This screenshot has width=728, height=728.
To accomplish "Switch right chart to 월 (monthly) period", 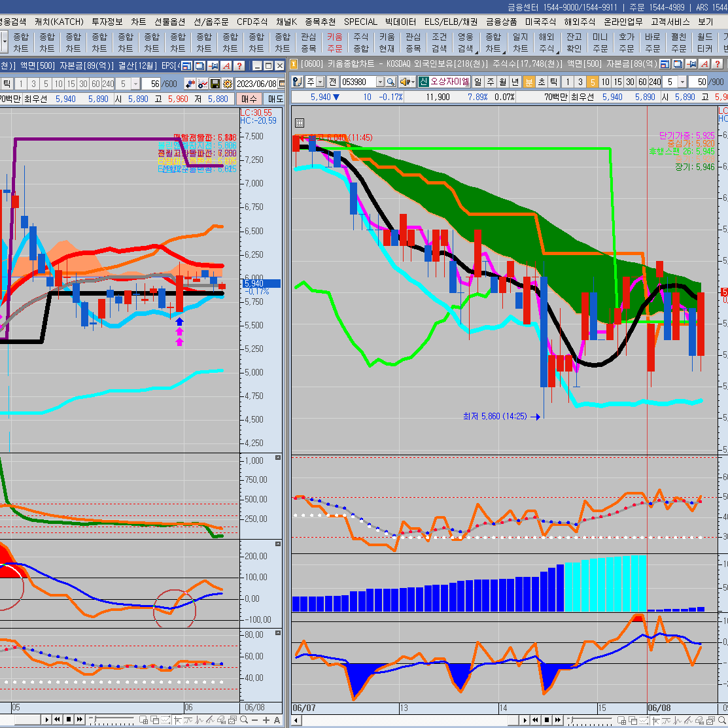I will click(x=503, y=82).
